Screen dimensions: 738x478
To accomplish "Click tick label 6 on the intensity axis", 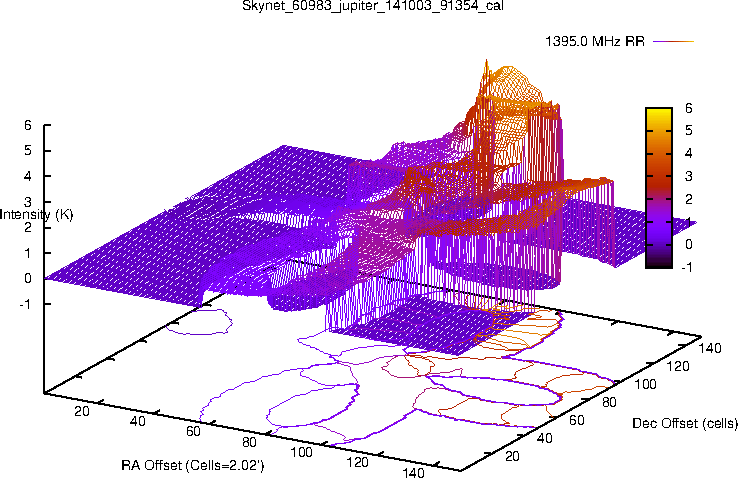I will [29, 126].
